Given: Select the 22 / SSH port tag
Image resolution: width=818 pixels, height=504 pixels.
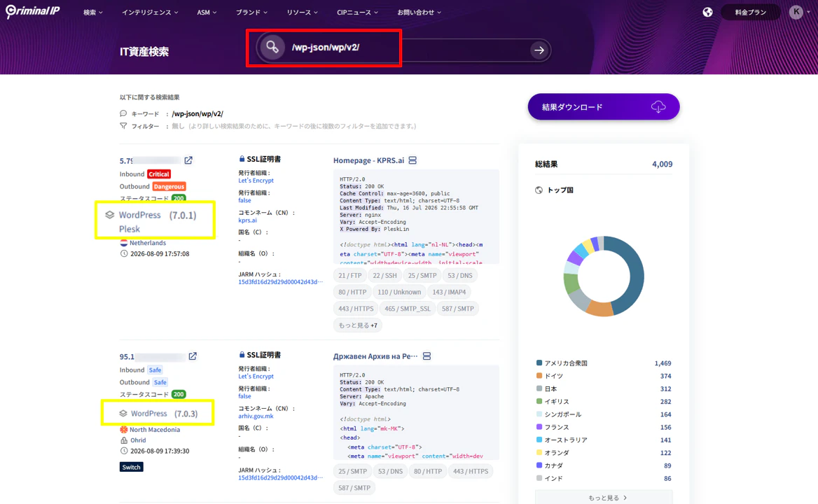Looking at the screenshot, I should tap(384, 276).
